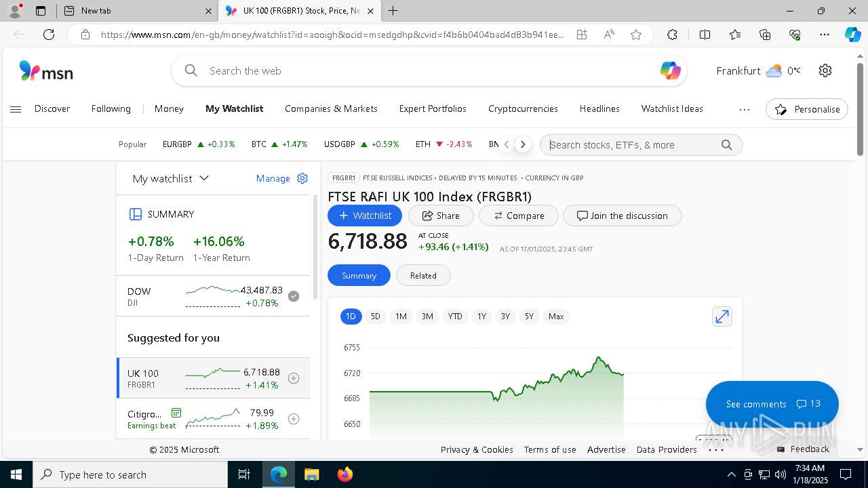
Task: Focus the Search the web field
Action: (x=429, y=70)
